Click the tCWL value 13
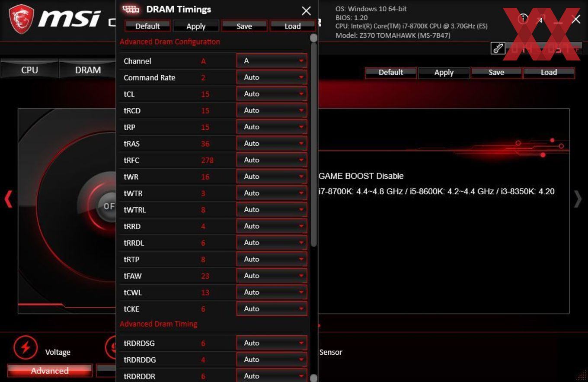Image resolution: width=588 pixels, height=382 pixels. pyautogui.click(x=205, y=292)
